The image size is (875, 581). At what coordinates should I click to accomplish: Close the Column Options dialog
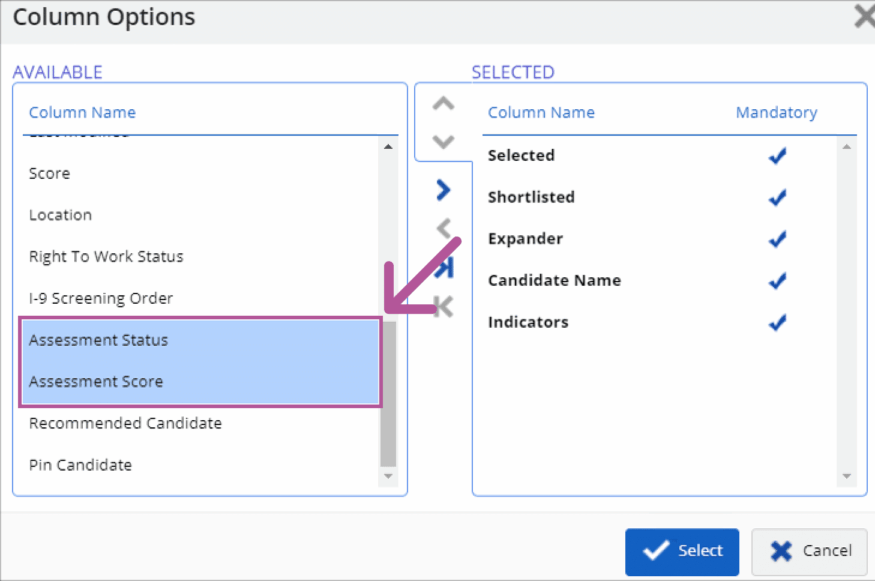click(863, 17)
